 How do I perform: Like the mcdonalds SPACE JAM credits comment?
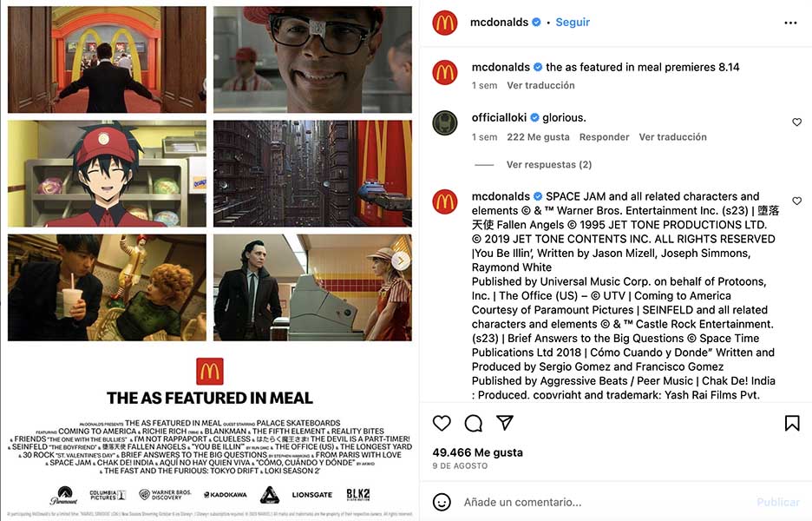[797, 201]
